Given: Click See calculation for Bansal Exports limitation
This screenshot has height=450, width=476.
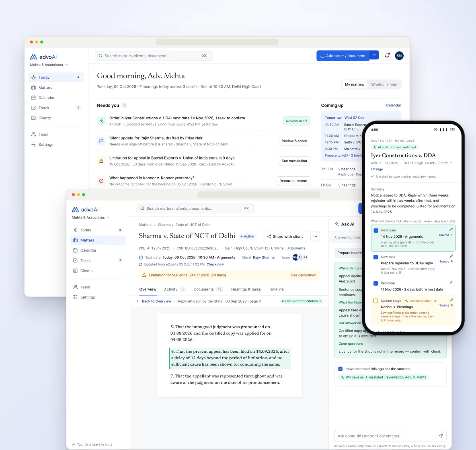Looking at the screenshot, I should (x=294, y=161).
